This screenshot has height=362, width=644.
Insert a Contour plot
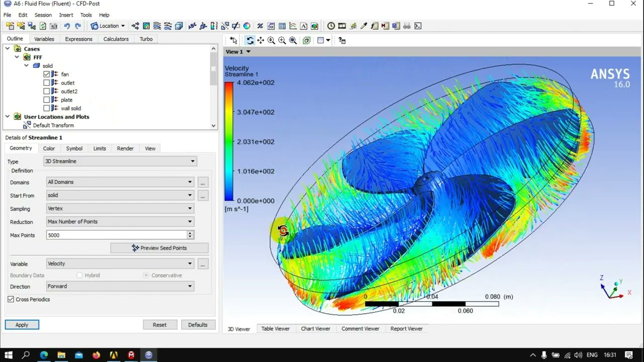[146, 26]
